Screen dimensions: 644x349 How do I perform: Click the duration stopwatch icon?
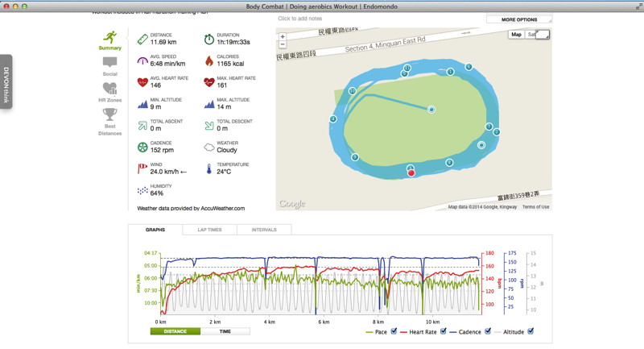[209, 39]
